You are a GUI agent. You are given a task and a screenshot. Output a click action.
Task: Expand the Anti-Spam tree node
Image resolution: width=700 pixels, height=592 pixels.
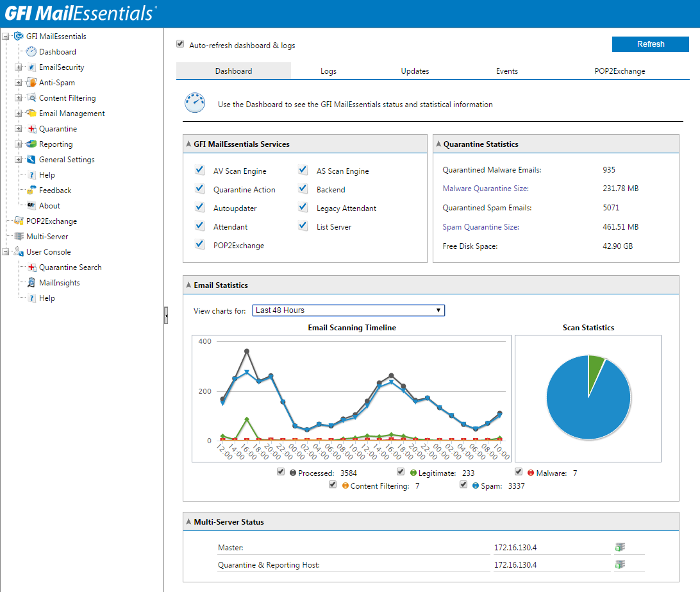[19, 83]
